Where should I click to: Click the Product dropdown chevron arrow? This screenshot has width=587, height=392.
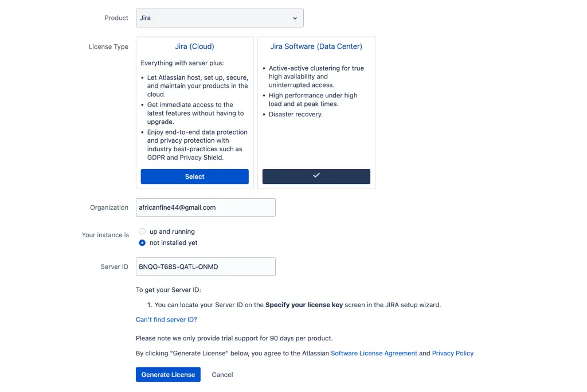(x=294, y=18)
